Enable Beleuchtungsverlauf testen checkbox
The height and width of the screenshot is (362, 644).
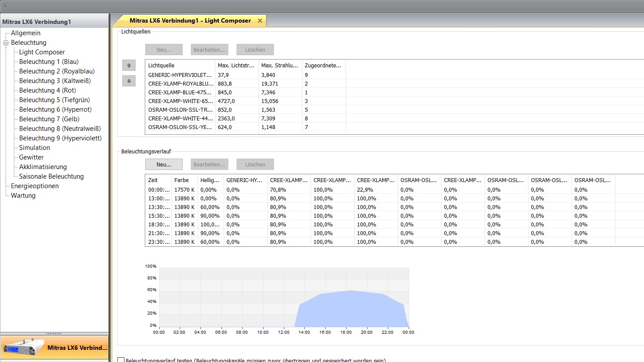tap(121, 360)
